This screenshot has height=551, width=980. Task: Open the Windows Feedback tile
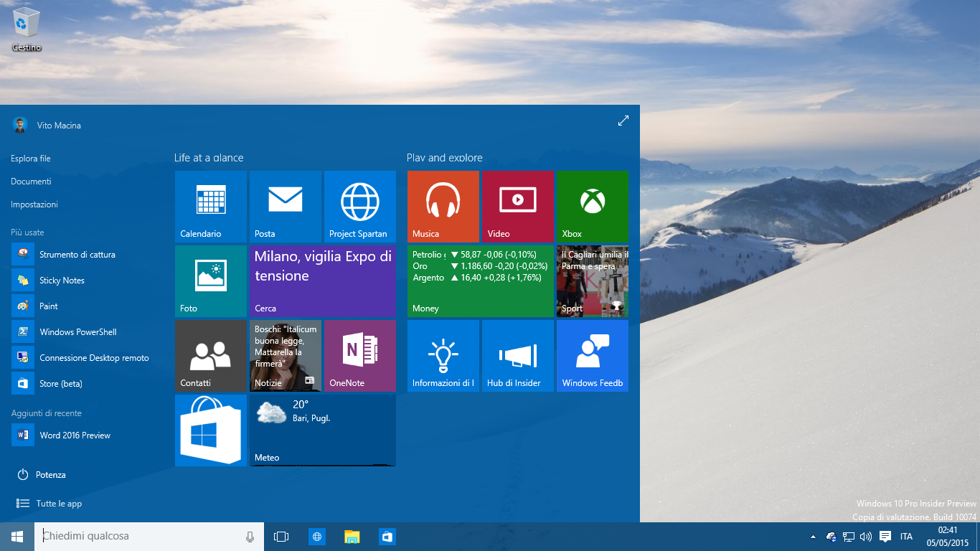click(x=593, y=356)
